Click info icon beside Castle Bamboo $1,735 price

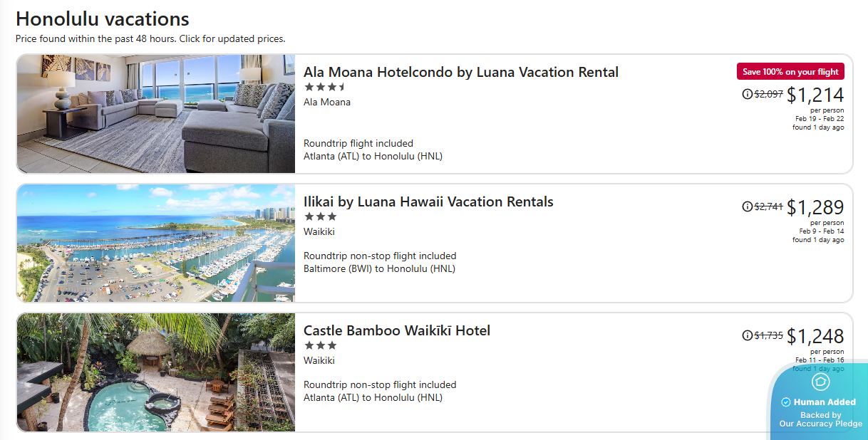coord(747,335)
